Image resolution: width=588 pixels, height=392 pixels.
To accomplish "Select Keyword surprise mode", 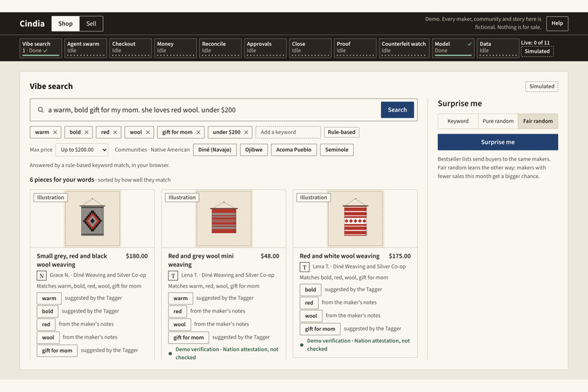I will (x=458, y=121).
